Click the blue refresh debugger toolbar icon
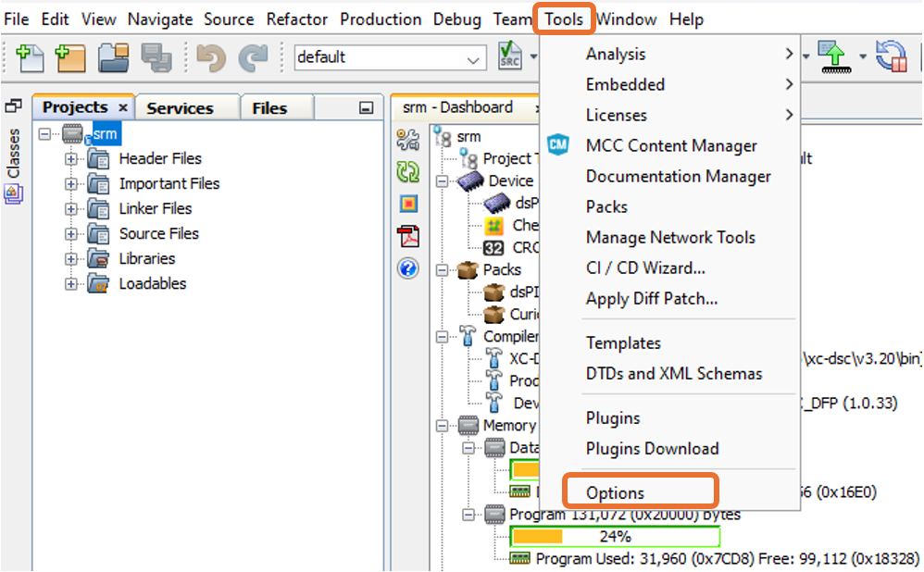 (891, 56)
